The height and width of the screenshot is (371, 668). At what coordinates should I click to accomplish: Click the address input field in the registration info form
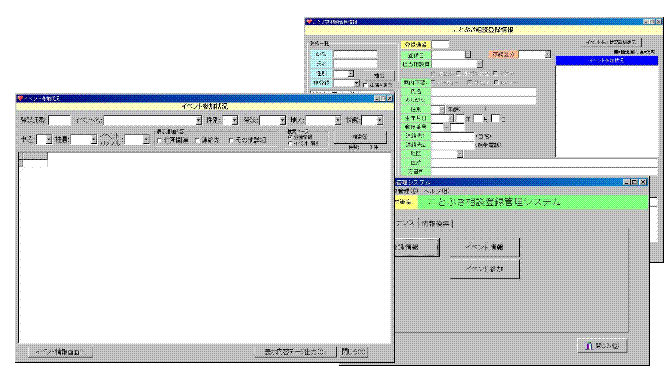(x=544, y=163)
